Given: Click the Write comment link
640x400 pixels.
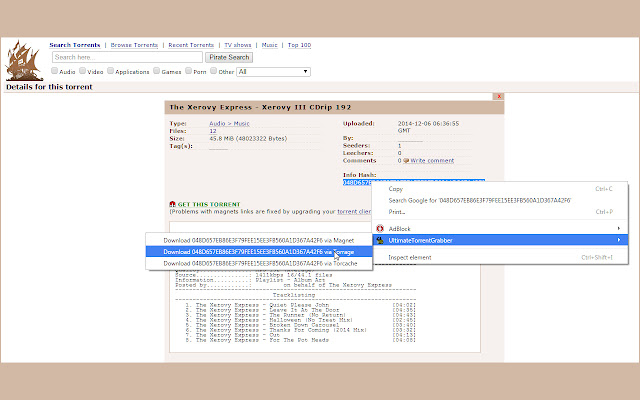Looking at the screenshot, I should click(432, 161).
